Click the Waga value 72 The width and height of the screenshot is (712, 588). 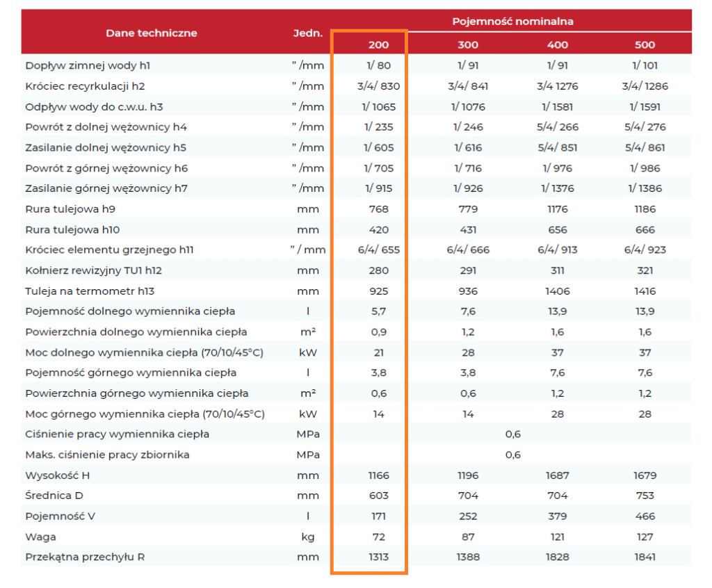(378, 537)
